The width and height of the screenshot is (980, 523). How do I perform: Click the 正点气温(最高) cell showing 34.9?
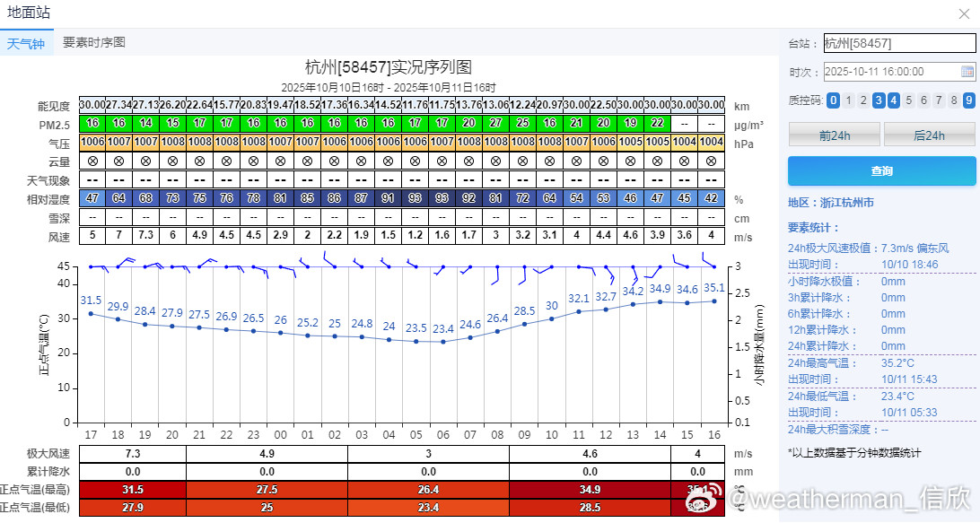[590, 490]
